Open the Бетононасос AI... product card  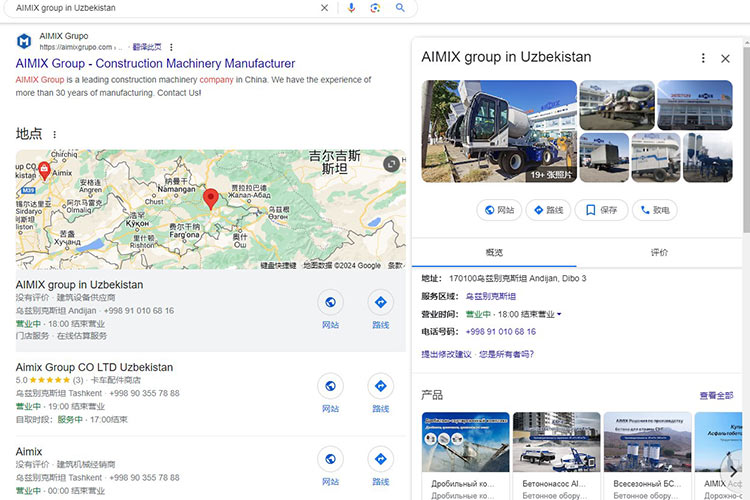pyautogui.click(x=556, y=456)
